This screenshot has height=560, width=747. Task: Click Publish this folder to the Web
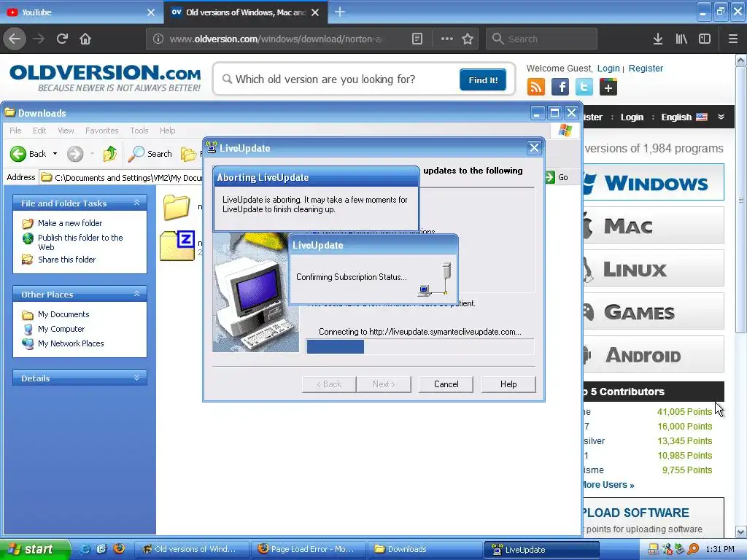[x=80, y=242]
